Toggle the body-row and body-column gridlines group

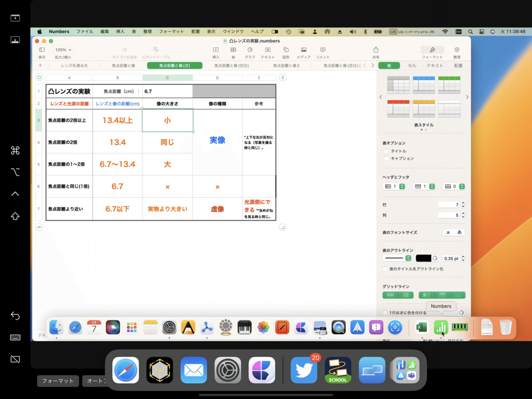pos(398,295)
